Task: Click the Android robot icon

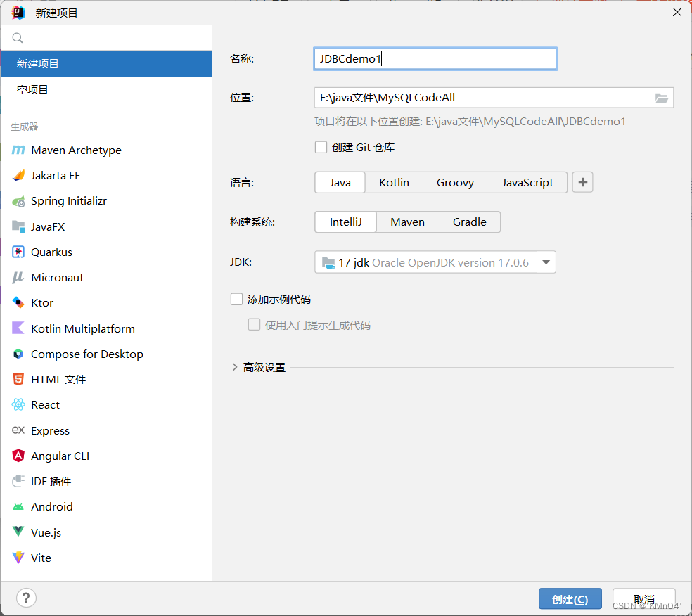Action: point(18,506)
